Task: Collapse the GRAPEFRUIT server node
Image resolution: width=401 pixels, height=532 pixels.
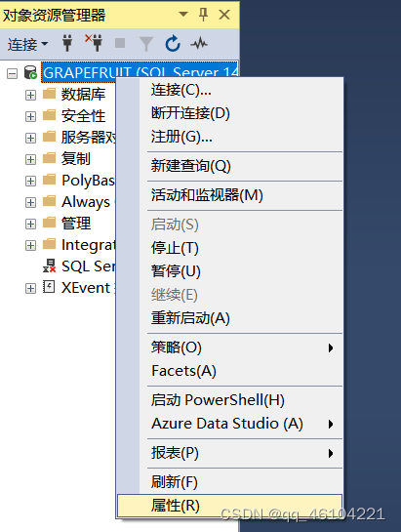Action: [x=13, y=73]
